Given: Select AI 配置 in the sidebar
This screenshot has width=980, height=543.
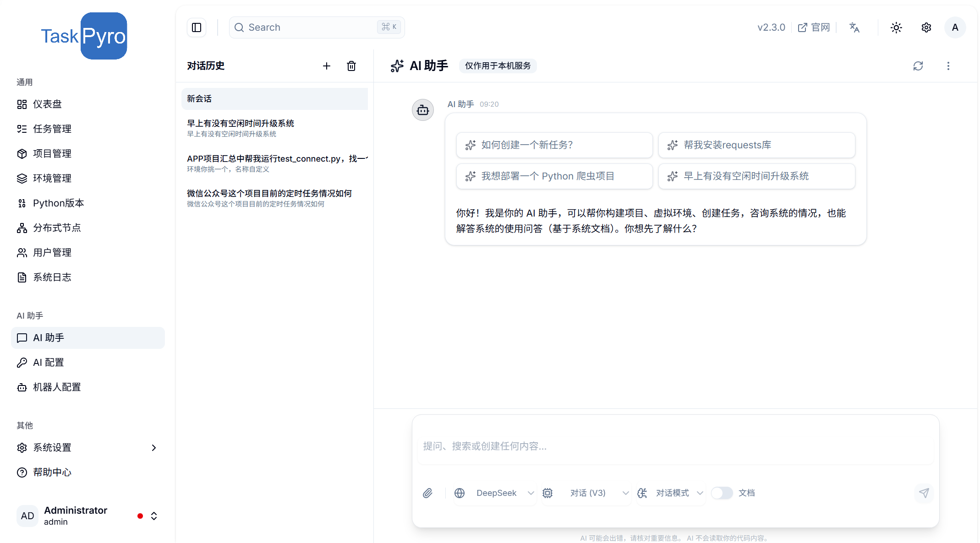Looking at the screenshot, I should tap(49, 362).
